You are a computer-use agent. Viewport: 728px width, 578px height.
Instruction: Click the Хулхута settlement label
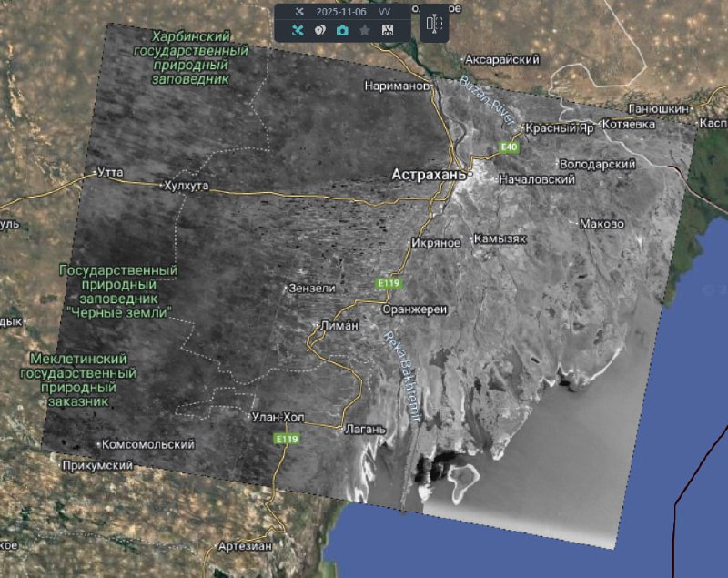point(185,186)
